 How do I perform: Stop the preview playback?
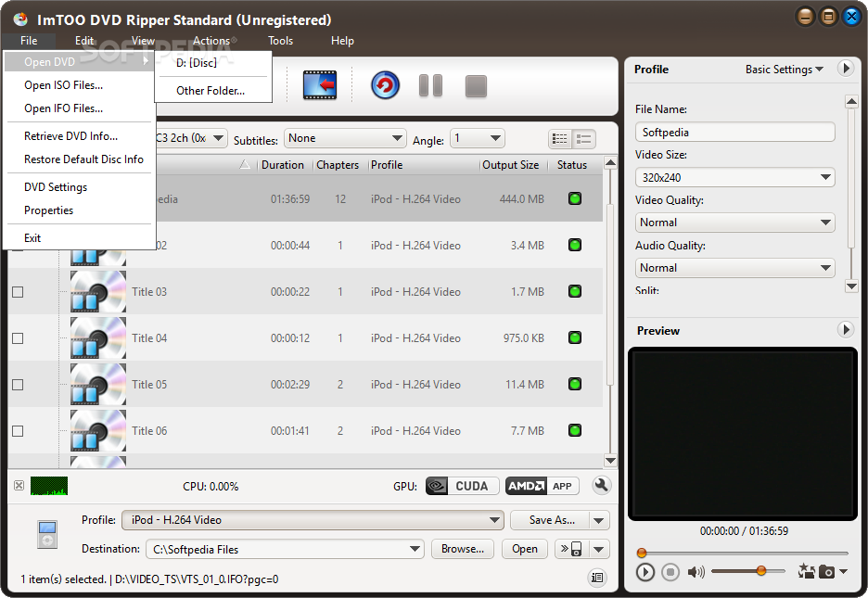click(670, 572)
